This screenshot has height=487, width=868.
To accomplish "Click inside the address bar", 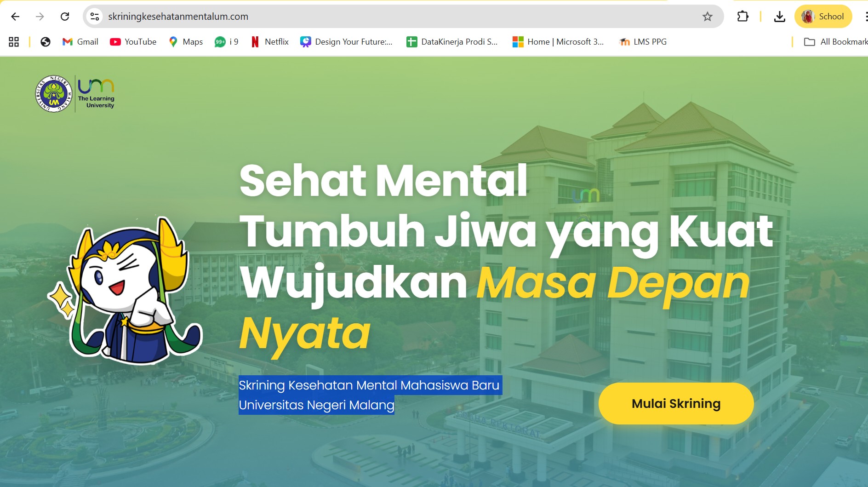I will pos(322,17).
